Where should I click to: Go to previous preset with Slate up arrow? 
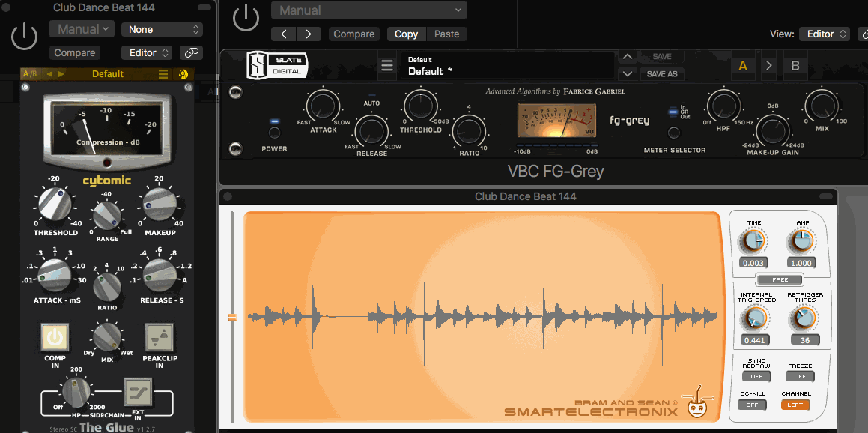(627, 56)
